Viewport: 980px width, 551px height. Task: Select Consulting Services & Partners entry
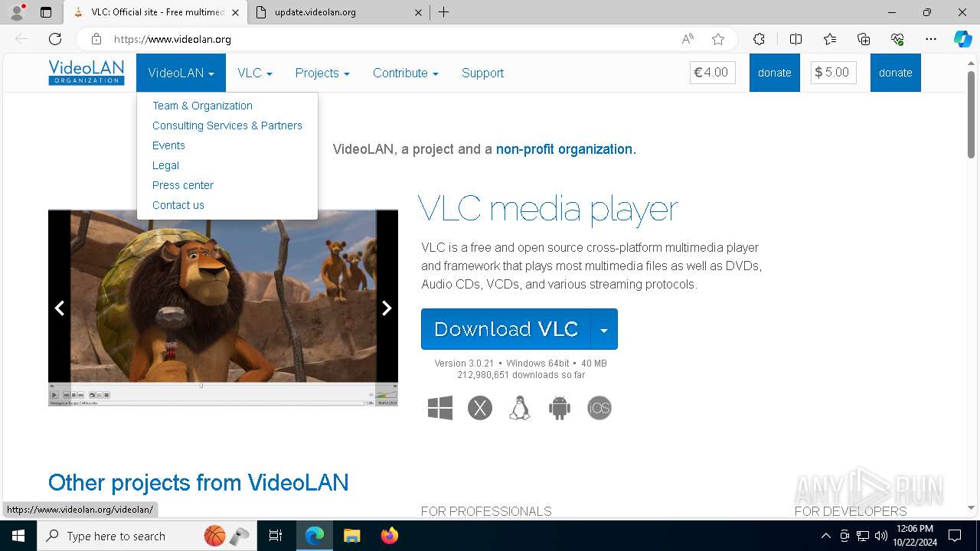click(227, 126)
